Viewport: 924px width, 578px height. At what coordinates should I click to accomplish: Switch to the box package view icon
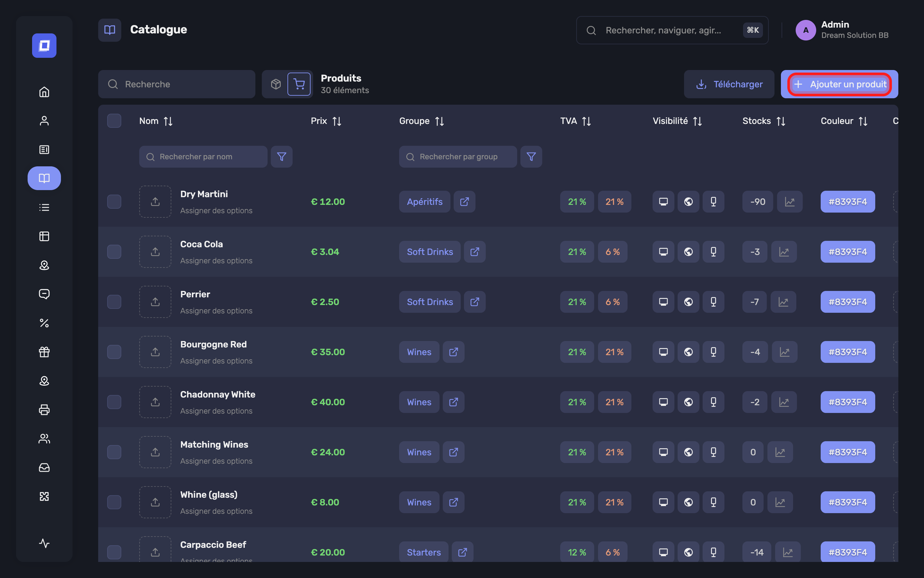point(276,84)
